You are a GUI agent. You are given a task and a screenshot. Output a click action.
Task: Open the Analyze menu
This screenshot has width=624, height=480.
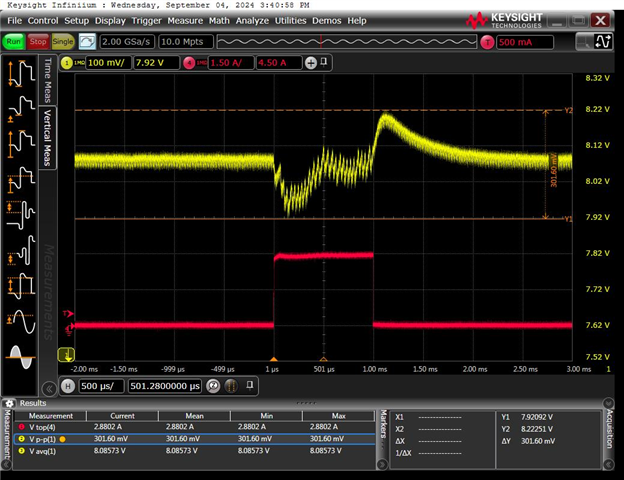[252, 21]
